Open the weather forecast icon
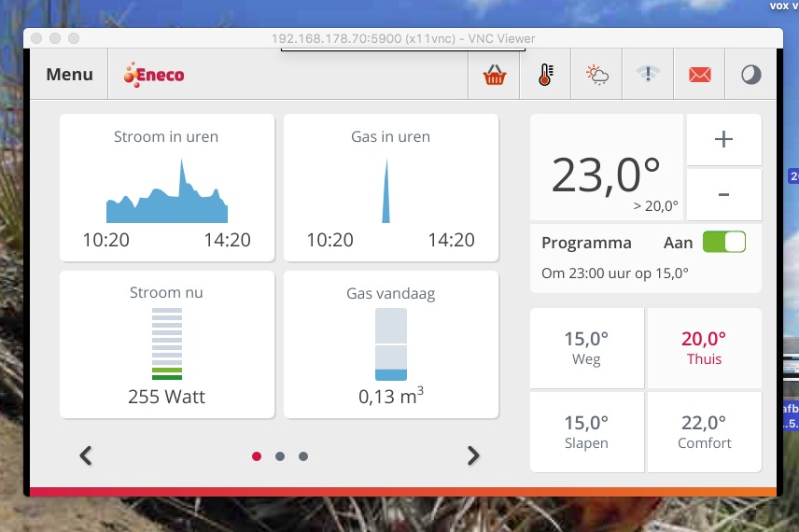 point(597,76)
